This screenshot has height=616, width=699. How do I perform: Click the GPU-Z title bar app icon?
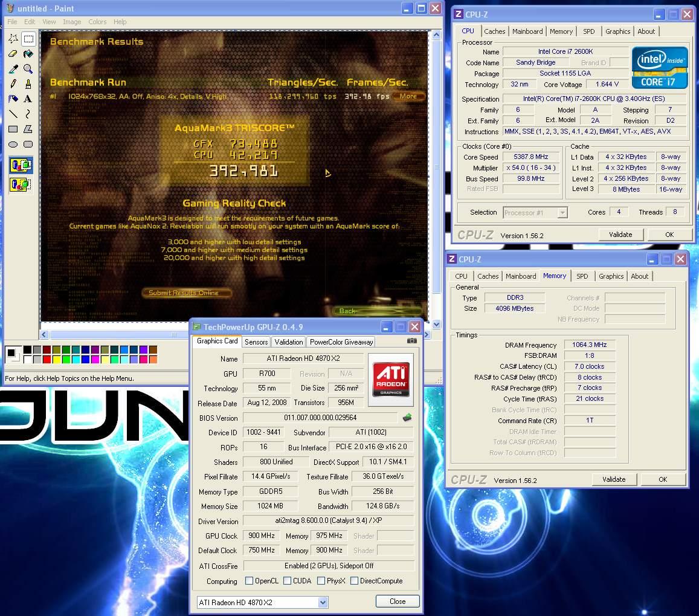pyautogui.click(x=196, y=327)
